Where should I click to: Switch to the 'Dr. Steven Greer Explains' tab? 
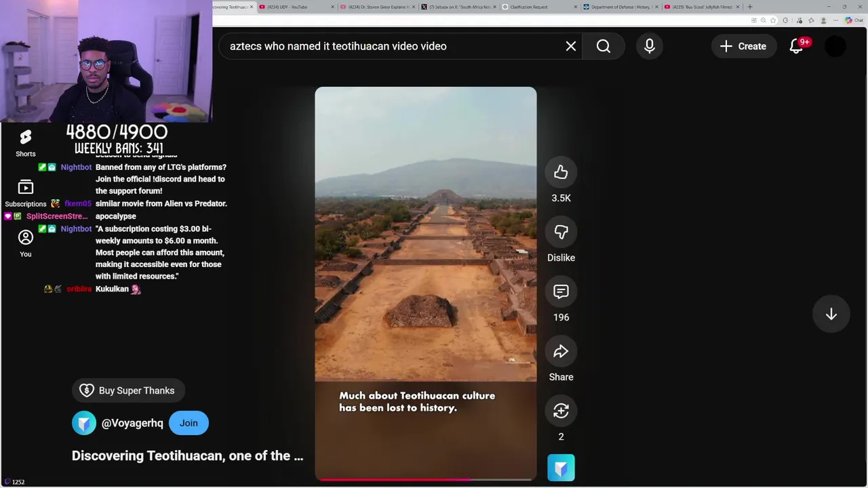coord(377,7)
